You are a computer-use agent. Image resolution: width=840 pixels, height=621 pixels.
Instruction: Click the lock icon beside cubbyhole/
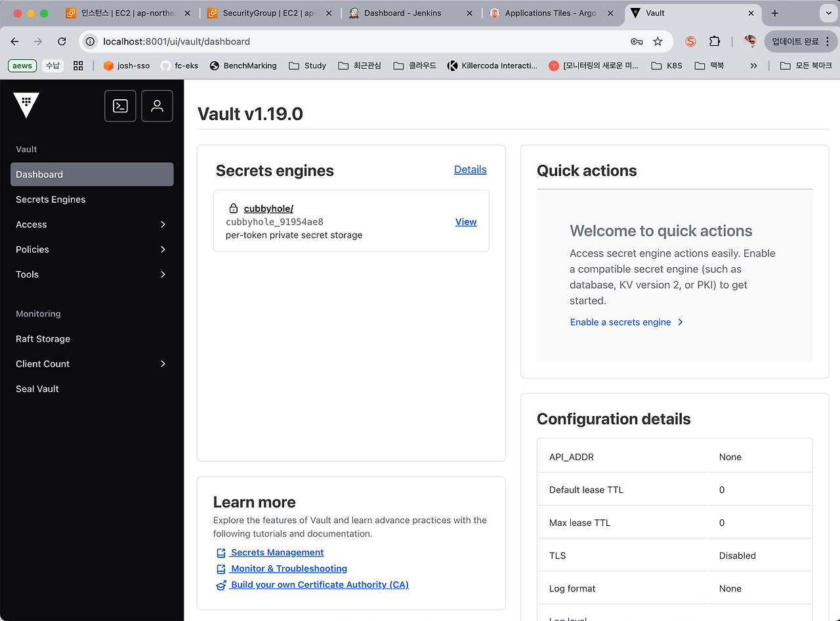click(x=233, y=209)
